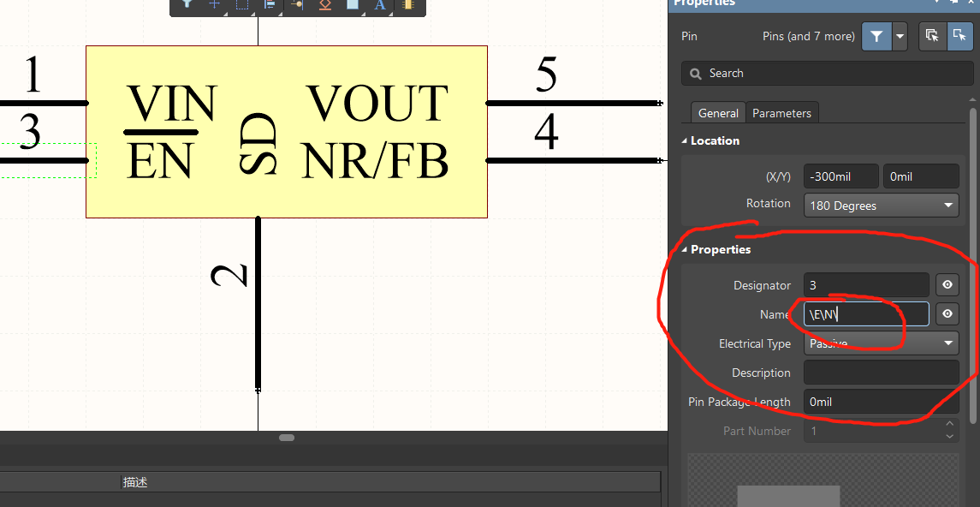980x507 pixels.
Task: Toggle Designator visibility eye icon
Action: 947,285
